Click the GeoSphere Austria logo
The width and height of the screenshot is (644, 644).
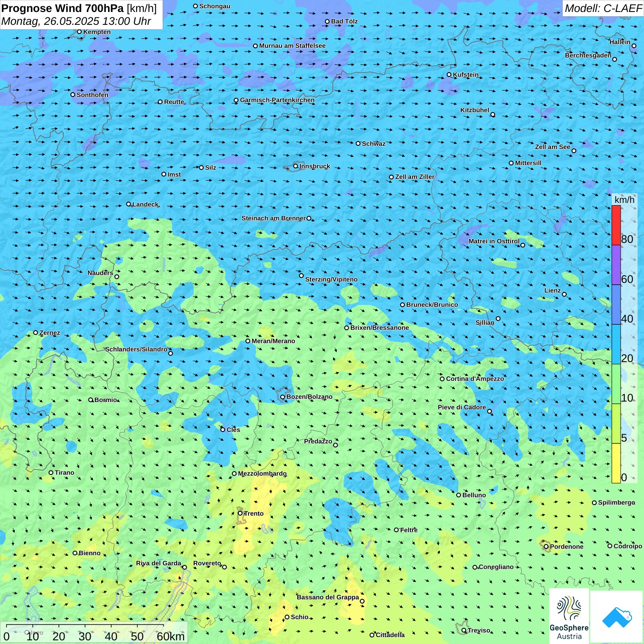click(x=569, y=616)
